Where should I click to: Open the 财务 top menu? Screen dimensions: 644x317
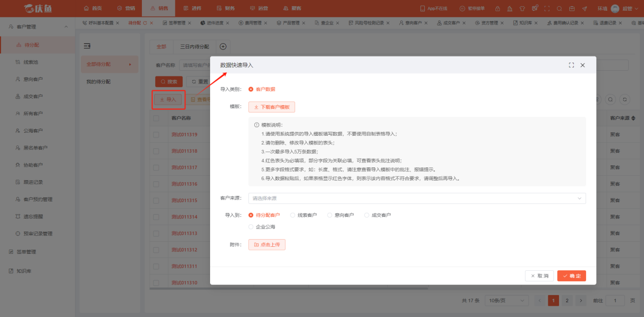click(x=226, y=8)
